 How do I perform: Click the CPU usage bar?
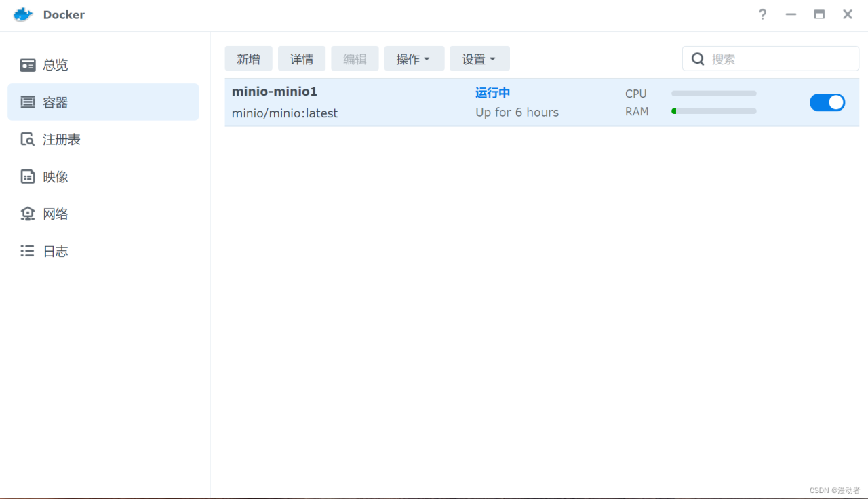click(713, 94)
